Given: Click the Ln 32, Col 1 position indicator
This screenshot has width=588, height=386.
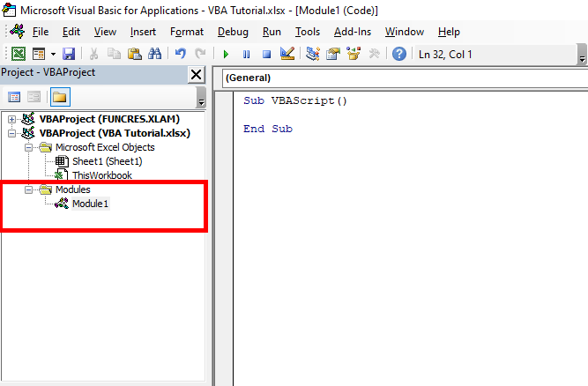Looking at the screenshot, I should pyautogui.click(x=445, y=55).
